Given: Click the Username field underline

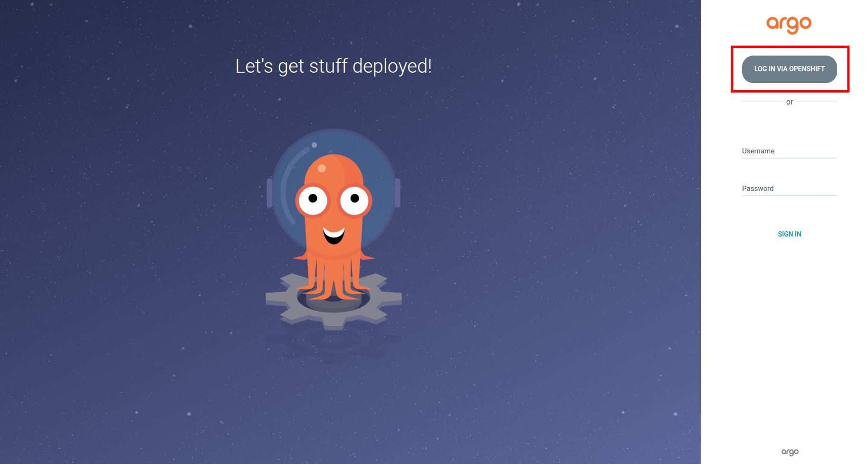Looking at the screenshot, I should 789,157.
